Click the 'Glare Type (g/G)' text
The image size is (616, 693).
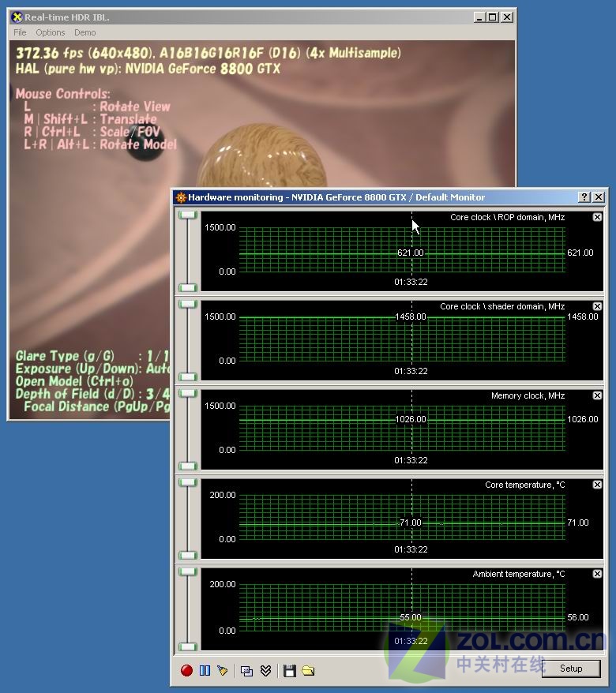pyautogui.click(x=65, y=356)
